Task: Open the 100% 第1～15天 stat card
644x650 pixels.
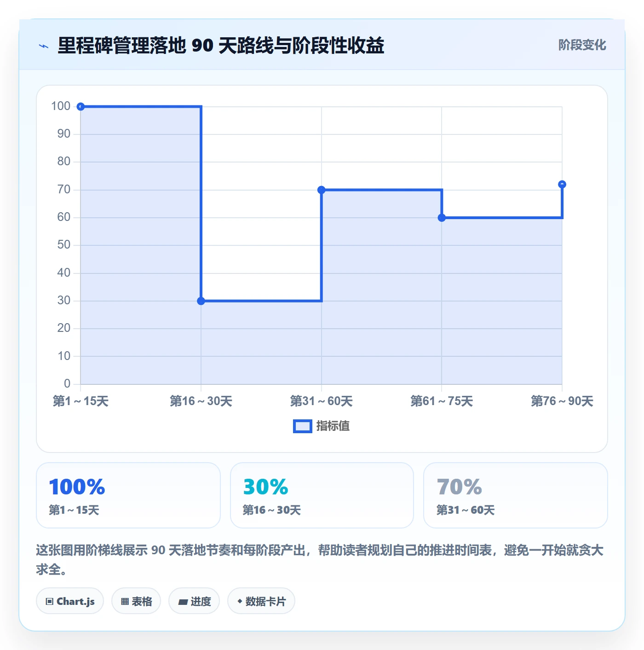Action: 128,495
